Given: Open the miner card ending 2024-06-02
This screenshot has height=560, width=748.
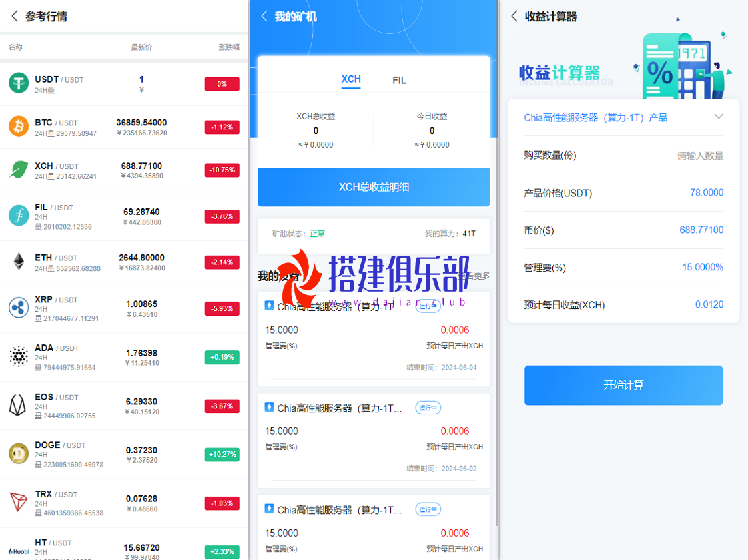Looking at the screenshot, I should 374,440.
